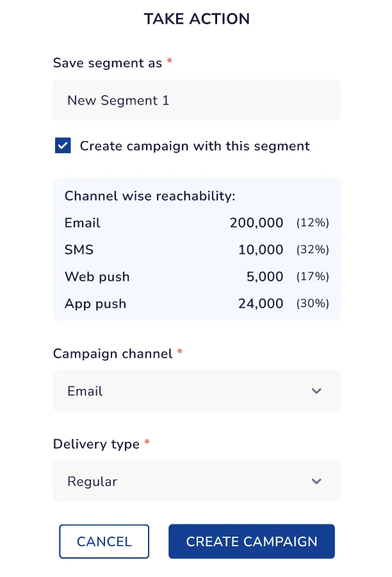Click the Save segment as input field
The width and height of the screenshot is (392, 577).
tap(196, 101)
